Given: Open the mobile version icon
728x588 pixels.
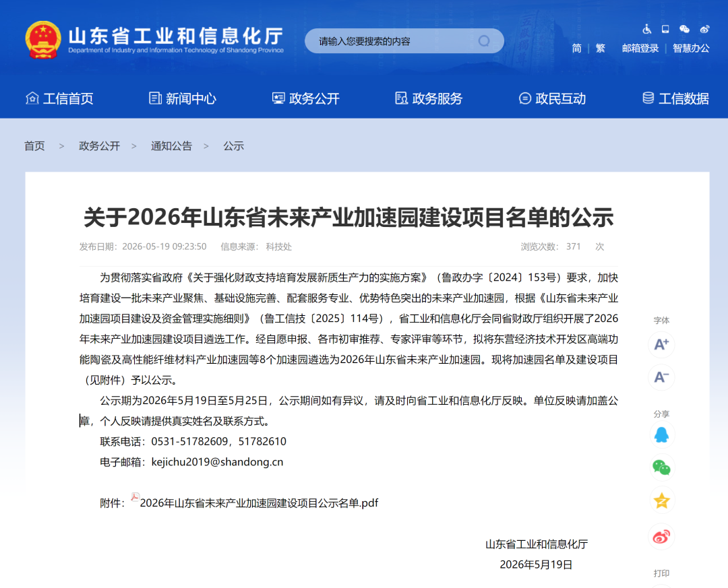Looking at the screenshot, I should [x=665, y=29].
